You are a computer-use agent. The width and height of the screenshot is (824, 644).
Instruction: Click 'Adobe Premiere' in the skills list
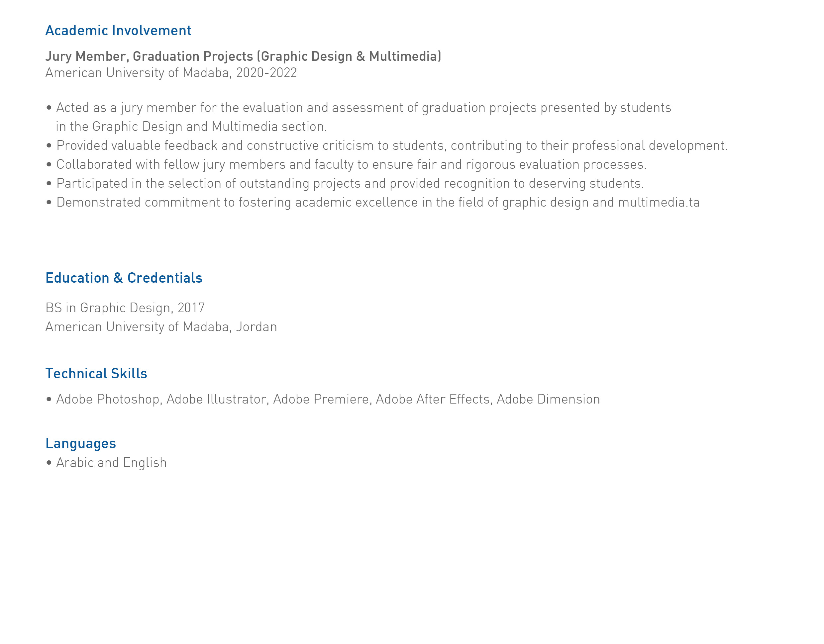(x=321, y=399)
